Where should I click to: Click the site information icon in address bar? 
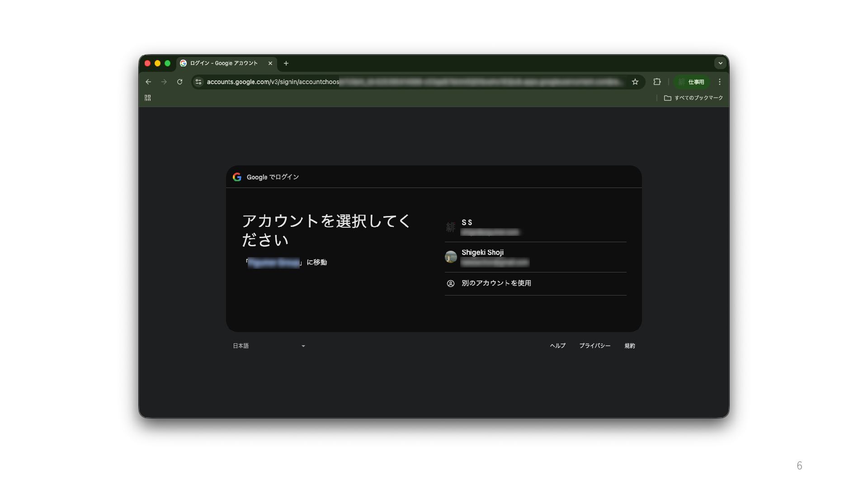(198, 82)
